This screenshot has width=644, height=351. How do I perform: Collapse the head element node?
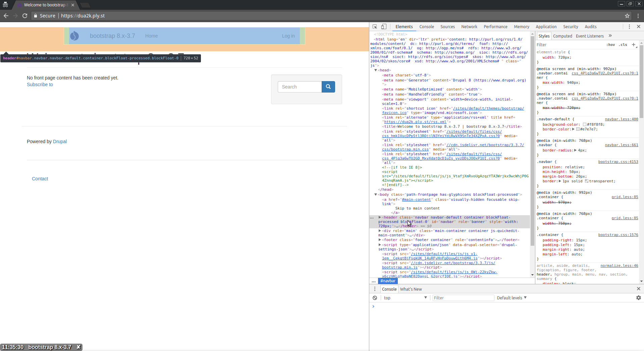(x=376, y=70)
